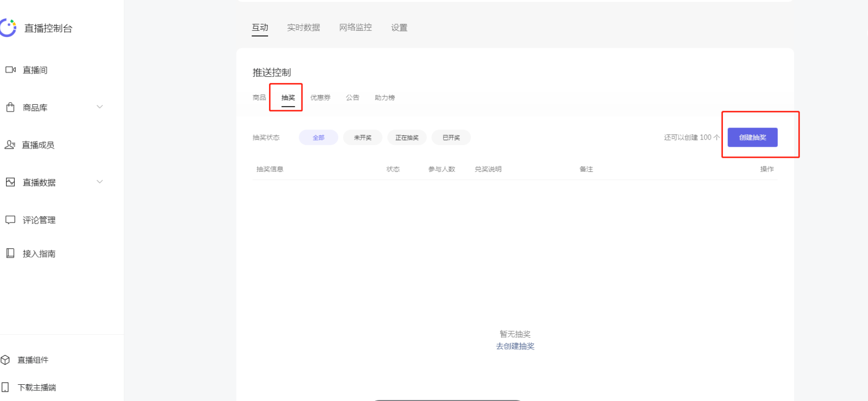Viewport: 868px width, 401px height.
Task: Click the 直播成员 people icon
Action: coord(10,145)
